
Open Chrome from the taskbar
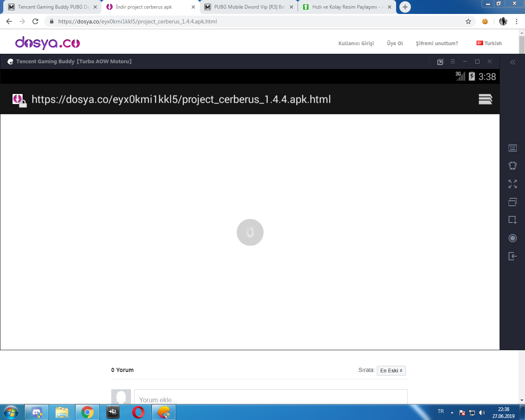coord(87,412)
